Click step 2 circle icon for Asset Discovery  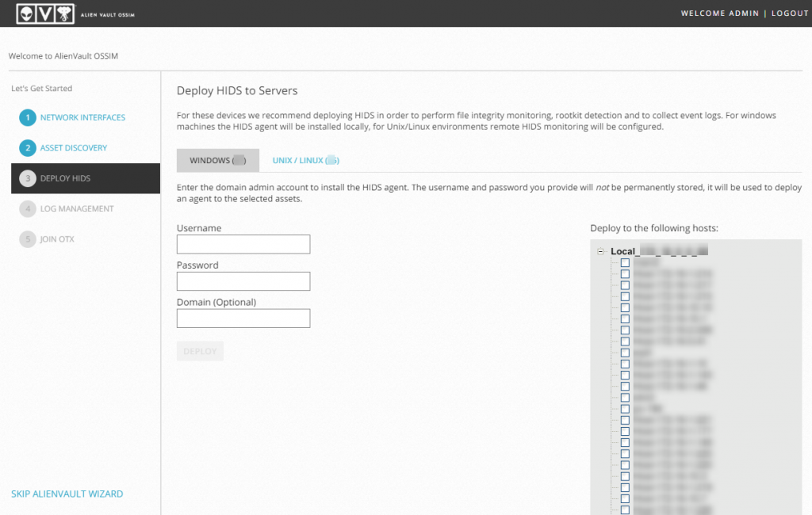(28, 148)
